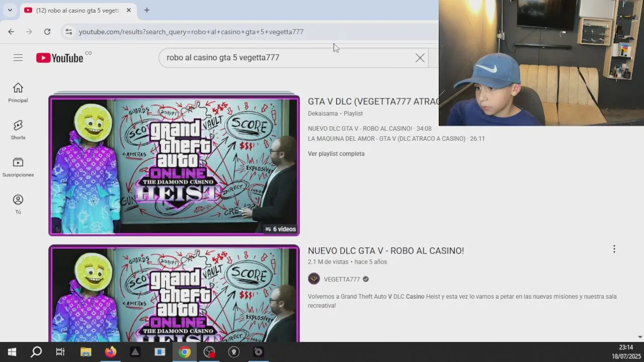Play LA MAQUINA DEL AMOR playlist entry

pos(396,139)
